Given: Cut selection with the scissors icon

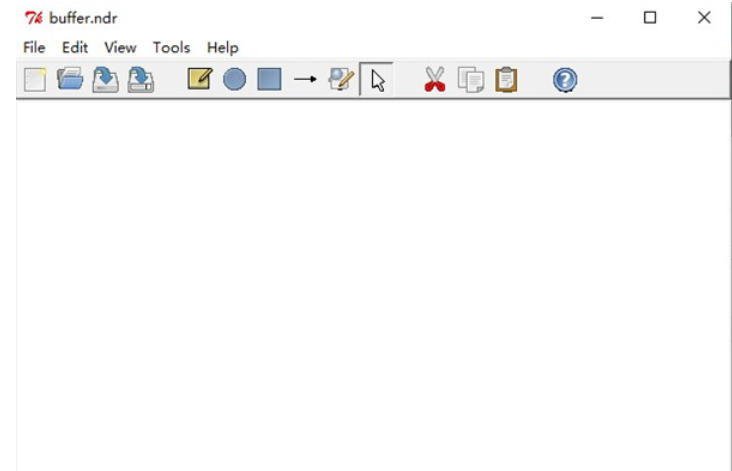Looking at the screenshot, I should pyautogui.click(x=434, y=80).
